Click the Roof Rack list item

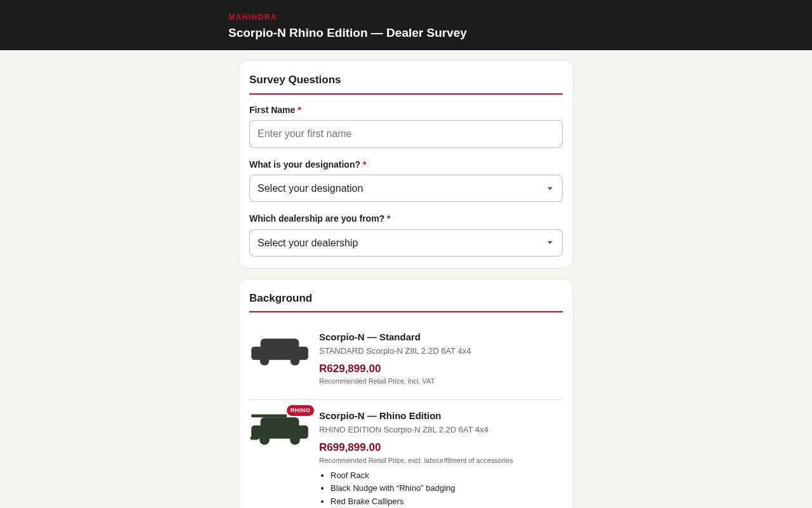coord(350,476)
